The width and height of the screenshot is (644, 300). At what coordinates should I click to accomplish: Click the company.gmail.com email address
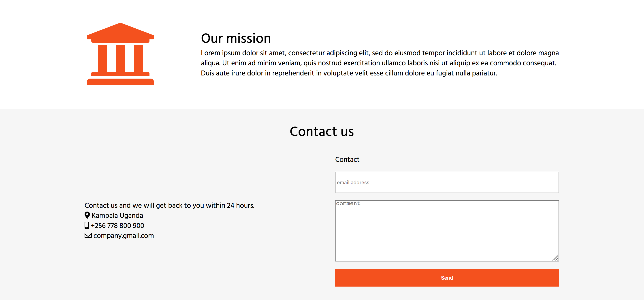(123, 236)
